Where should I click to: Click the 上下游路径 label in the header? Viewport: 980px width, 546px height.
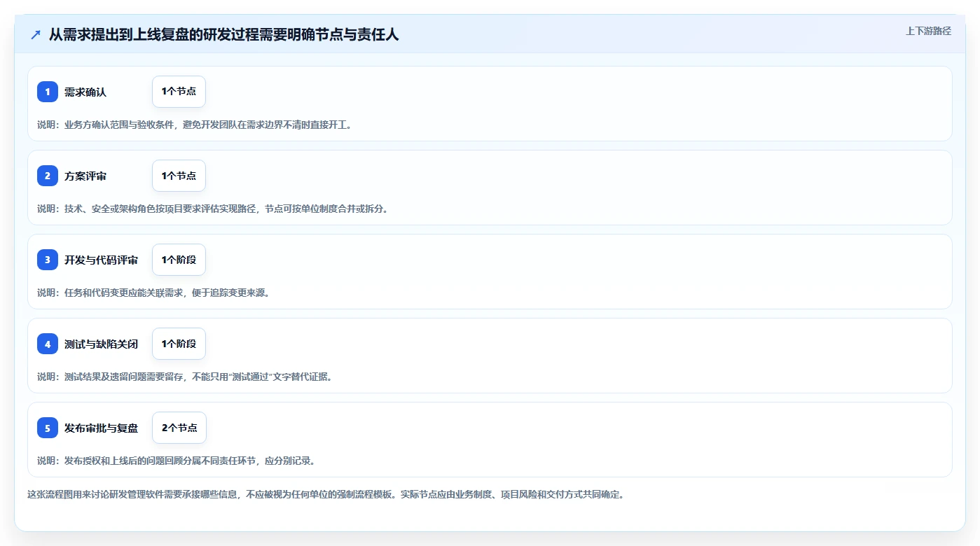click(x=928, y=31)
